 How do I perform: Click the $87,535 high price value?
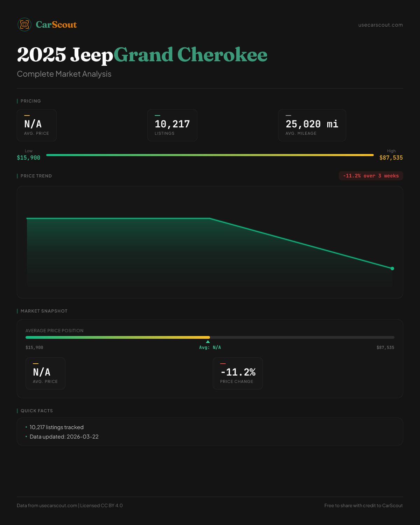(391, 158)
